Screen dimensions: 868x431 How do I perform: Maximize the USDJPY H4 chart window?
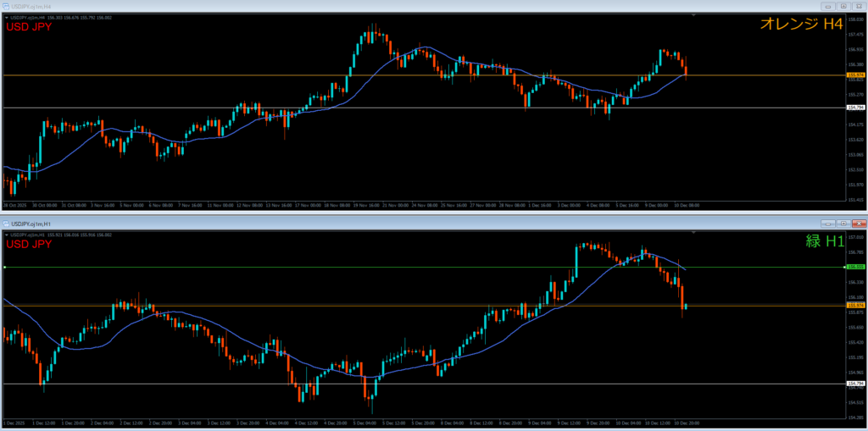(844, 5)
